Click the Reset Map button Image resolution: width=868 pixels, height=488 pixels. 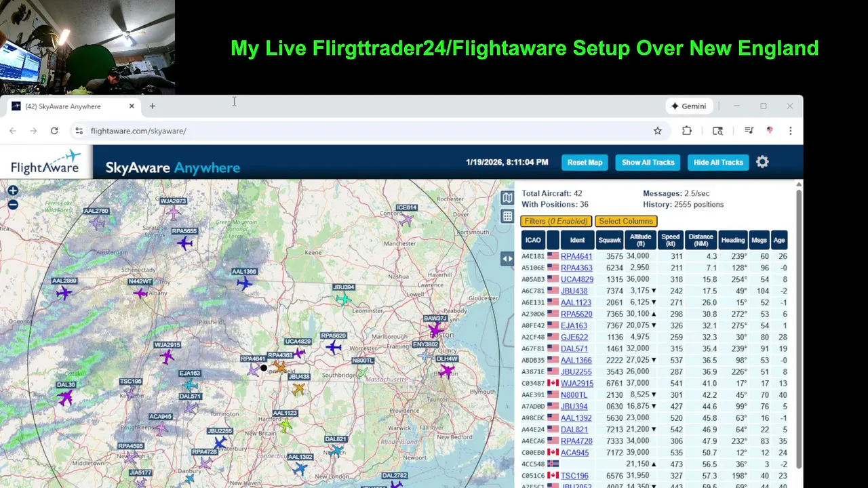(585, 162)
